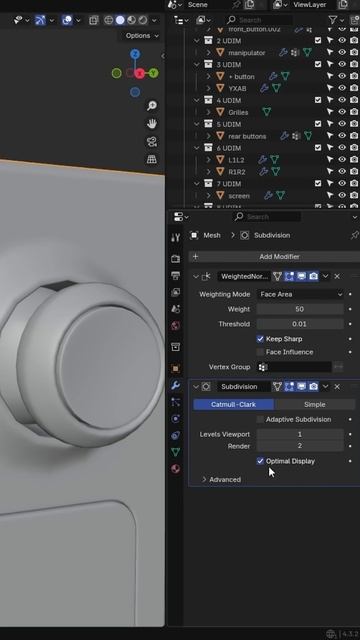Image resolution: width=360 pixels, height=640 pixels.
Task: Switch to material preview shading
Action: pos(131,20)
